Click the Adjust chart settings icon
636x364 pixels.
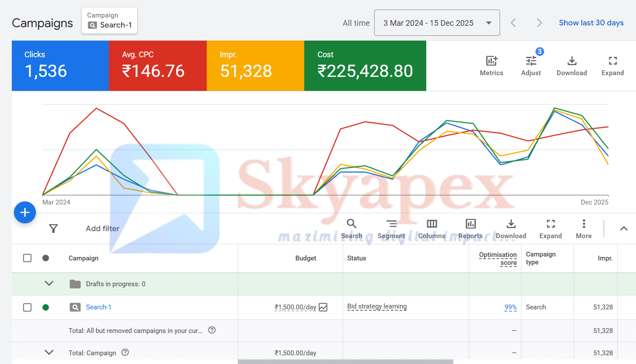[531, 62]
